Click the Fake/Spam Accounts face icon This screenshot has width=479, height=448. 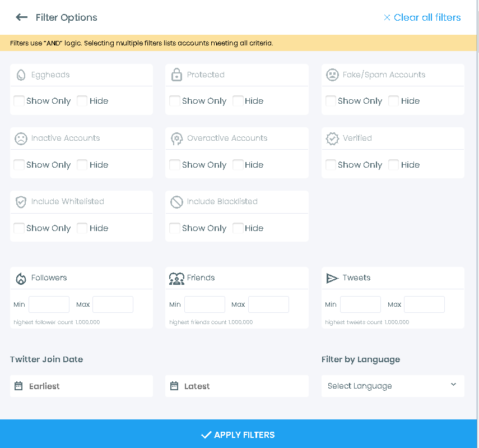point(332,75)
